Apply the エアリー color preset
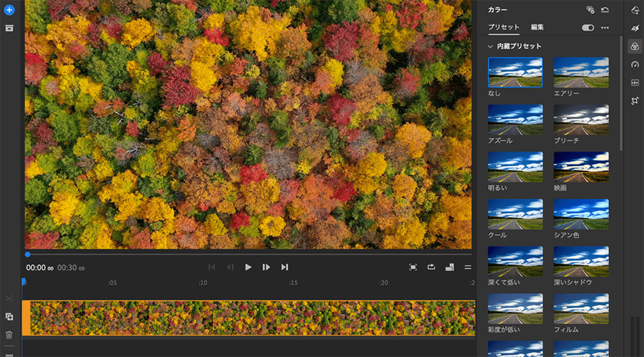 pyautogui.click(x=581, y=71)
